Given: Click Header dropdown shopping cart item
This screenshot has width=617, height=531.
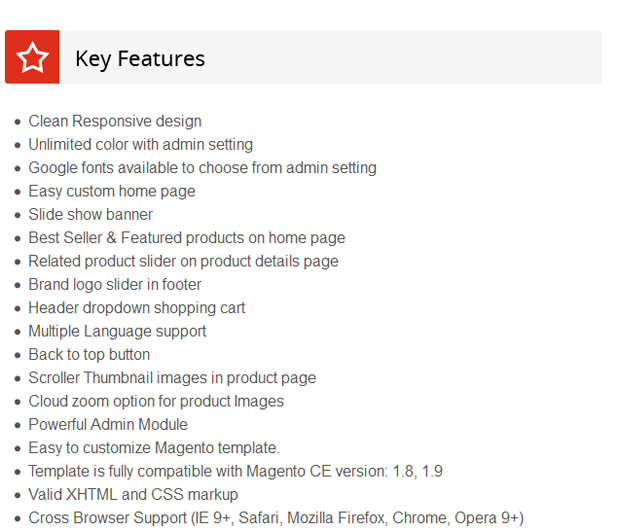Looking at the screenshot, I should coord(137,308).
